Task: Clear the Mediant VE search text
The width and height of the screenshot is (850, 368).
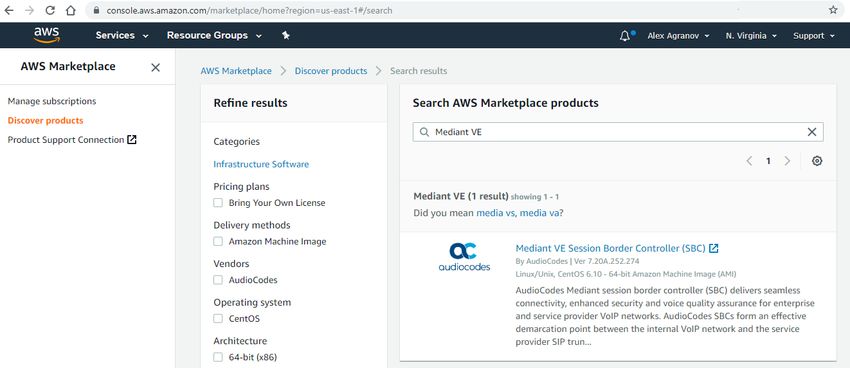Action: click(x=812, y=132)
